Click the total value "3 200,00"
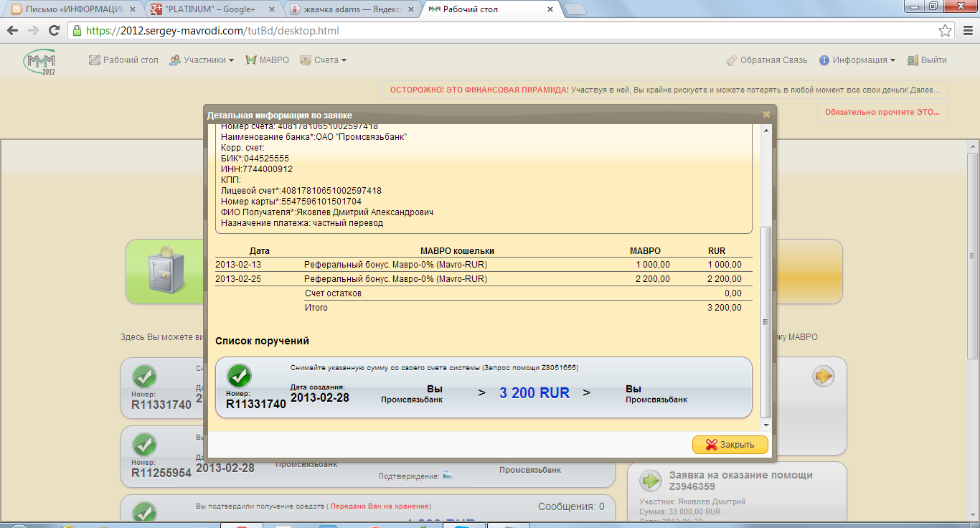Screen dimensions: 980x528 coord(725,308)
